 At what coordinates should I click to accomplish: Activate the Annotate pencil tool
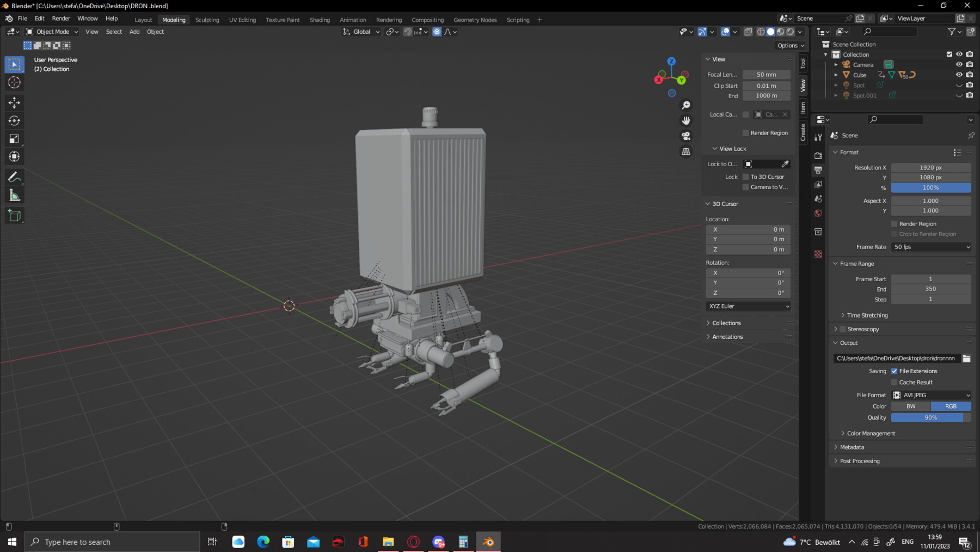point(15,177)
